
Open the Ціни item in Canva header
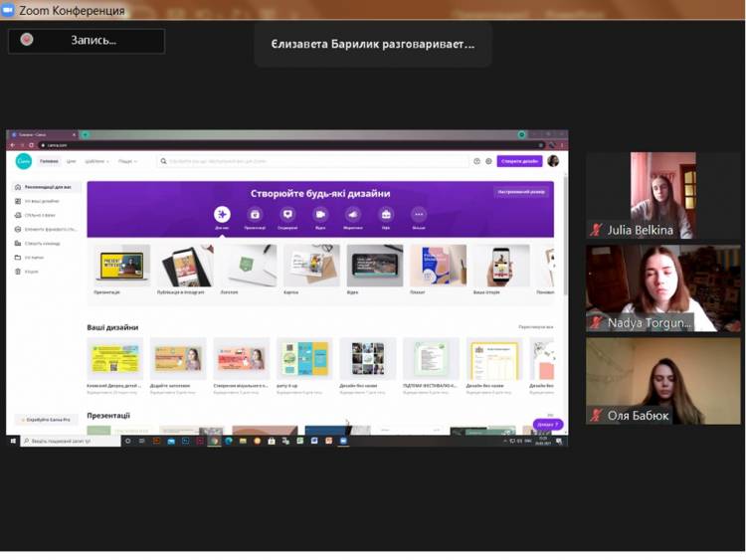[72, 161]
